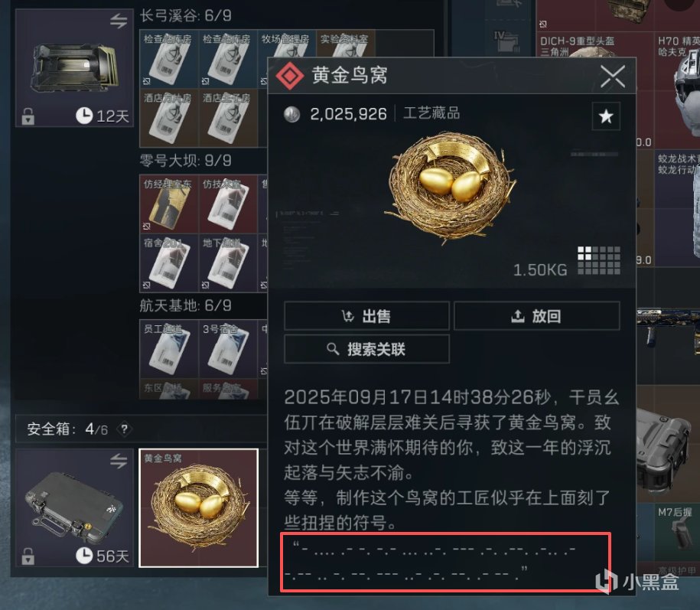Click the 12天 timer clock icon
Screen dimensions: 700x610
tap(84, 116)
